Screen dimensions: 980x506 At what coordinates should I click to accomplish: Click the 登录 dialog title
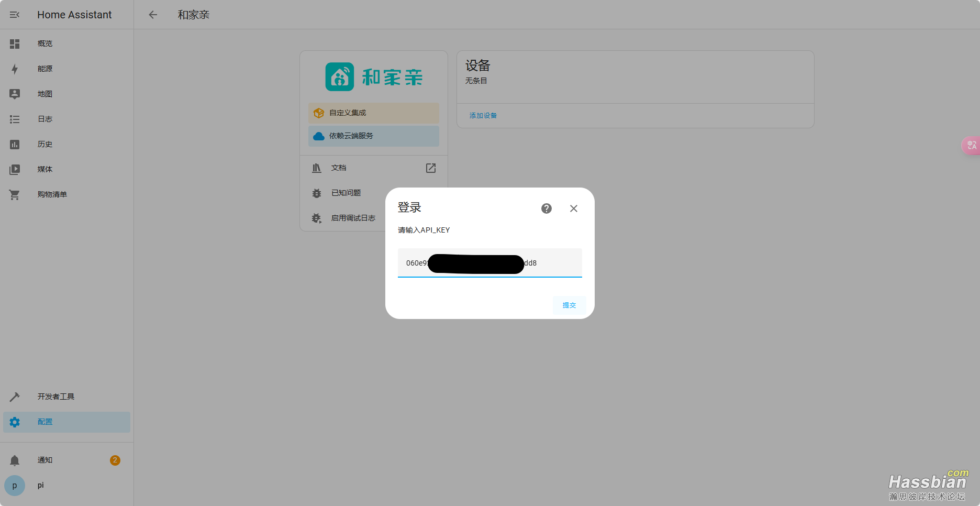click(409, 207)
